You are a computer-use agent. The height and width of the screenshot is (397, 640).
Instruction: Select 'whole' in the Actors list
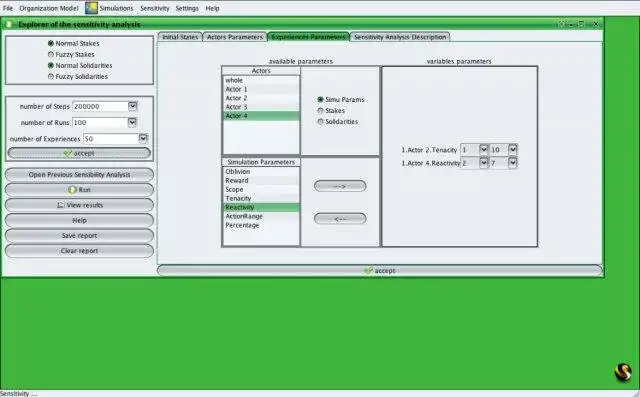coord(261,80)
